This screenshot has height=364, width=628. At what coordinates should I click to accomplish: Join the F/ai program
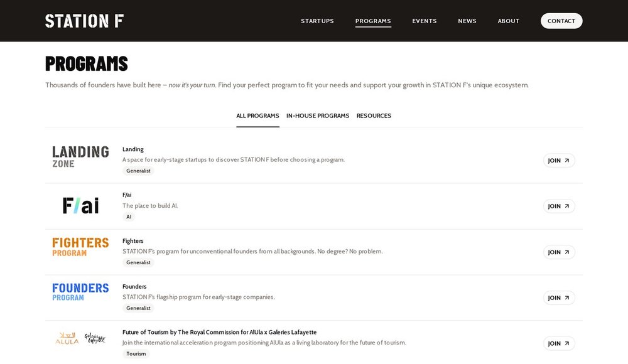tap(559, 206)
